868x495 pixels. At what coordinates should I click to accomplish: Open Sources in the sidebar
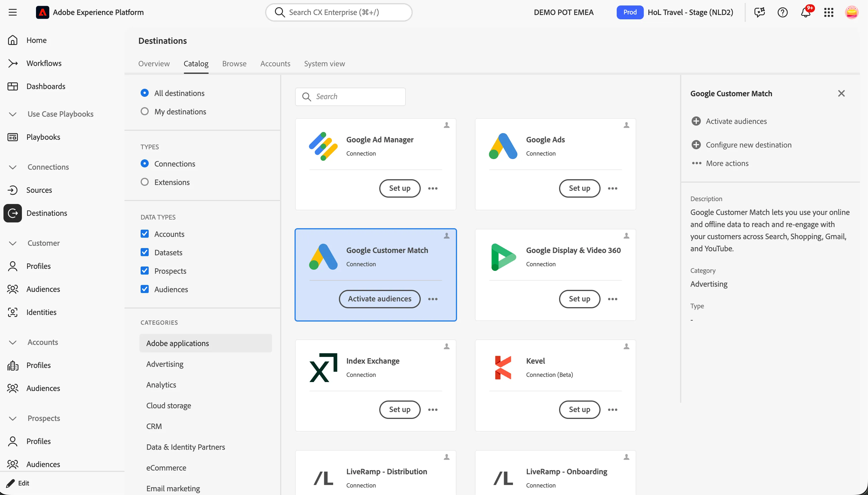(39, 190)
